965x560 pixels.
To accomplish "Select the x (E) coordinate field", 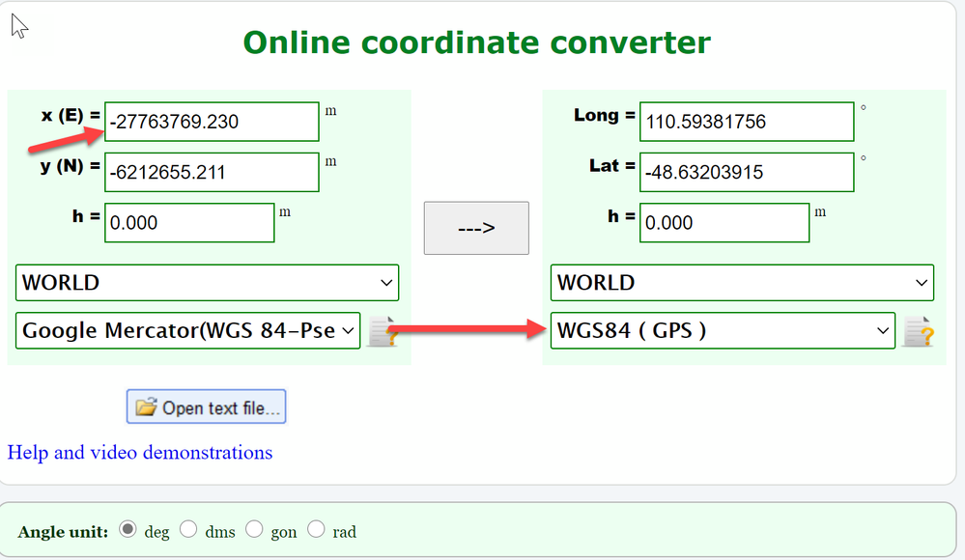I will click(x=211, y=122).
